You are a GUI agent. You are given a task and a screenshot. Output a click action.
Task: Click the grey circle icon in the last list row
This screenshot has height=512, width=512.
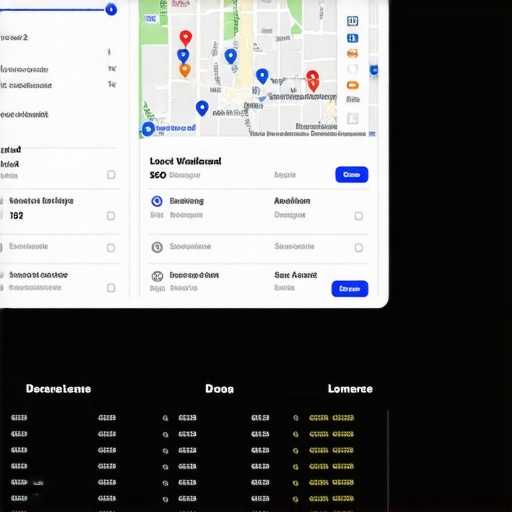[157, 276]
